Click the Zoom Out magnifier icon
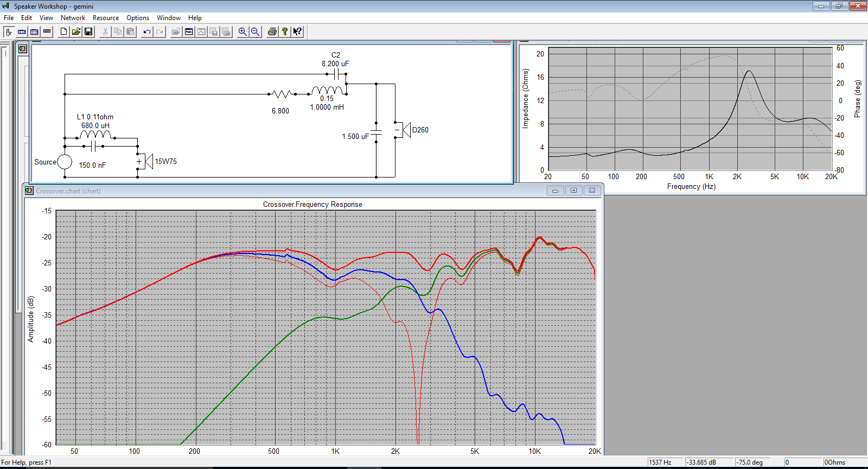The width and height of the screenshot is (868, 469). click(255, 31)
